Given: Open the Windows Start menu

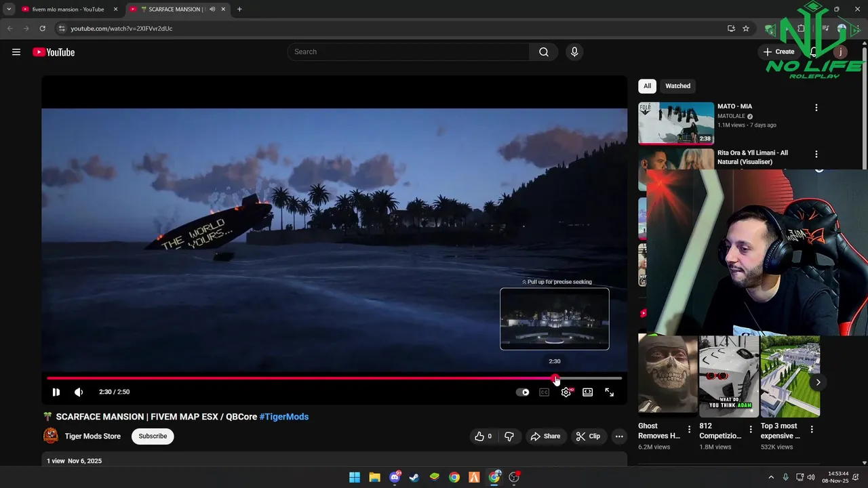Looking at the screenshot, I should point(355,477).
